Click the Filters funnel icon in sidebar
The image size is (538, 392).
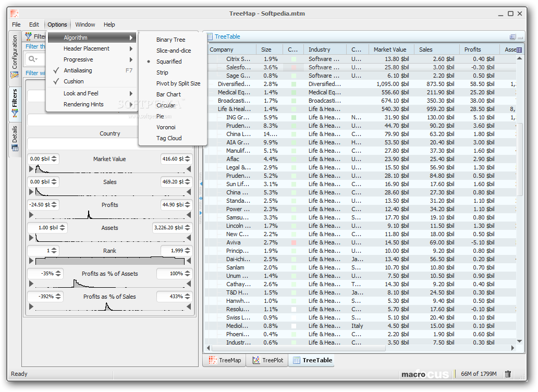pos(15,113)
